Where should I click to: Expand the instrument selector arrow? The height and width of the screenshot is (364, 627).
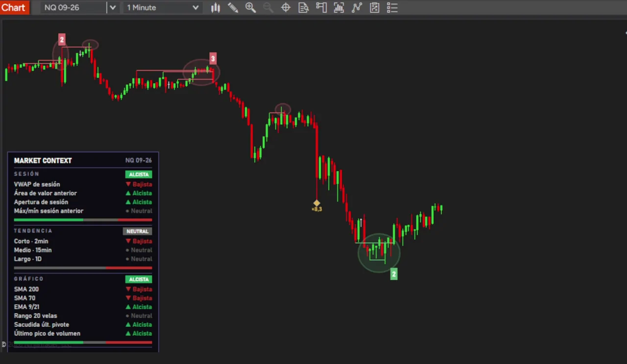[113, 8]
